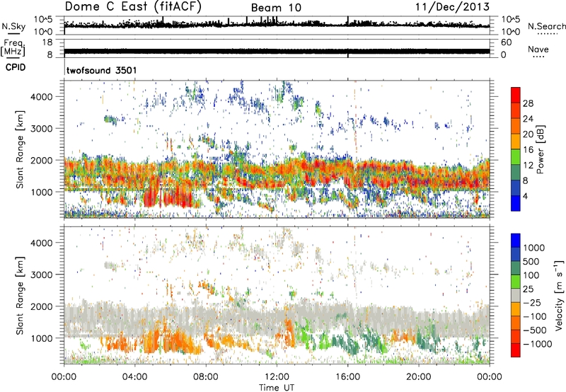
Task: Click the 3000 tick on the velocity panel
Action: coord(42,275)
